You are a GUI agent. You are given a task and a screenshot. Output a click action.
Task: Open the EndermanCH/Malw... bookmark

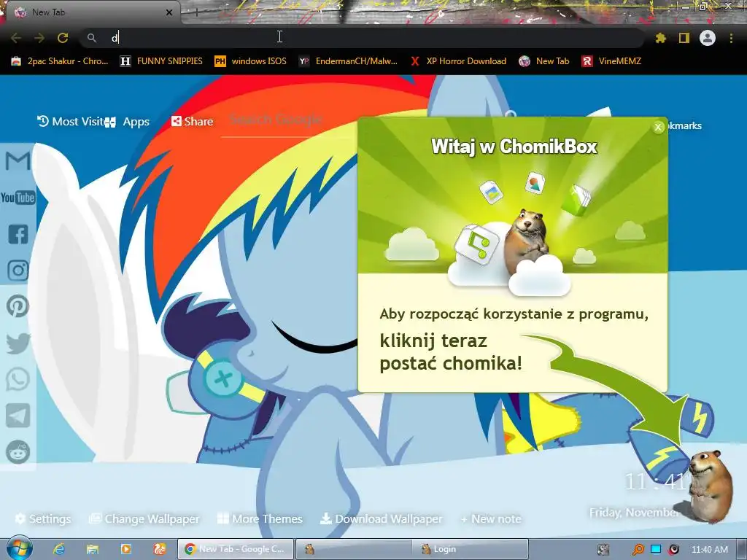pyautogui.click(x=348, y=61)
